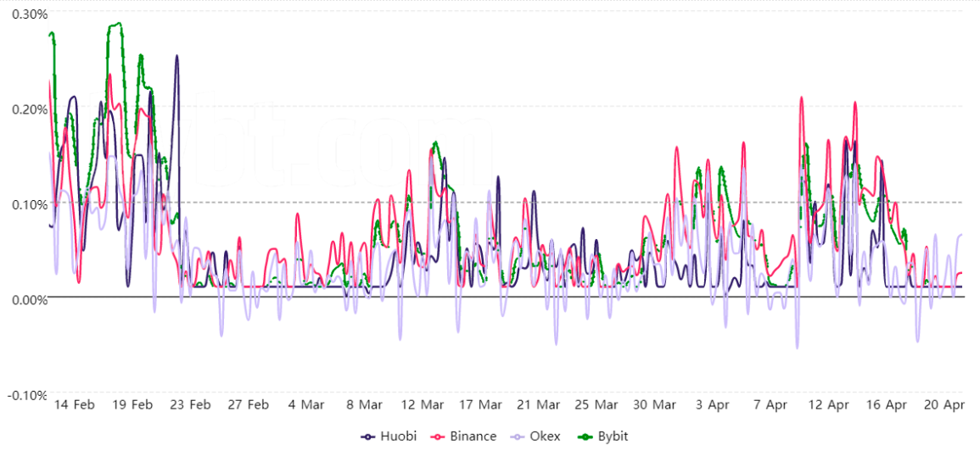Image resolution: width=980 pixels, height=451 pixels.
Task: Click the 20 Apr x-axis label
Action: (944, 404)
